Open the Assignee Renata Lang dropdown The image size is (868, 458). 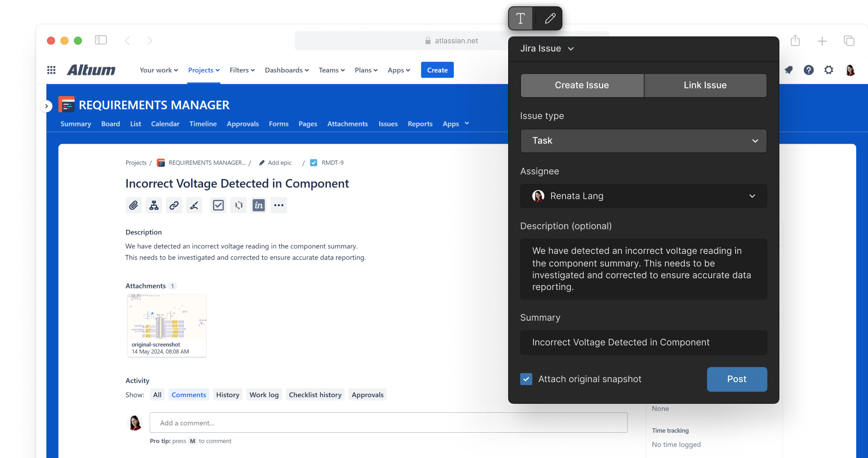click(x=643, y=196)
